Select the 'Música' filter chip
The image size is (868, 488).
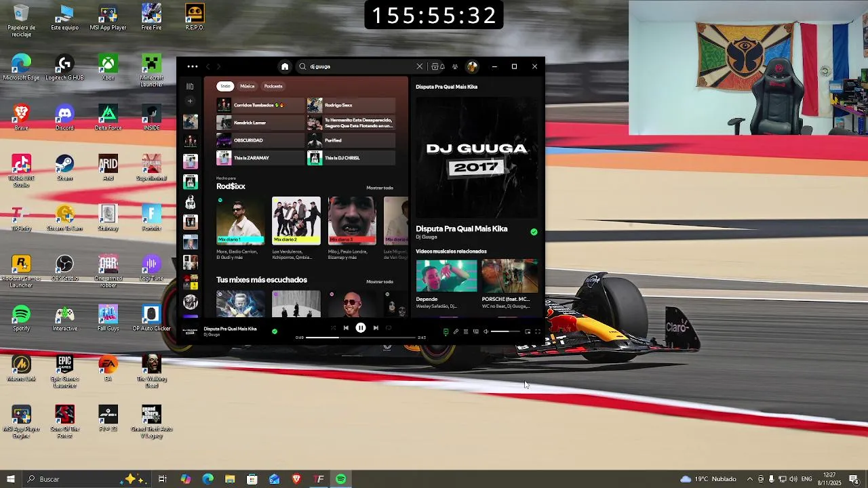[x=247, y=86]
